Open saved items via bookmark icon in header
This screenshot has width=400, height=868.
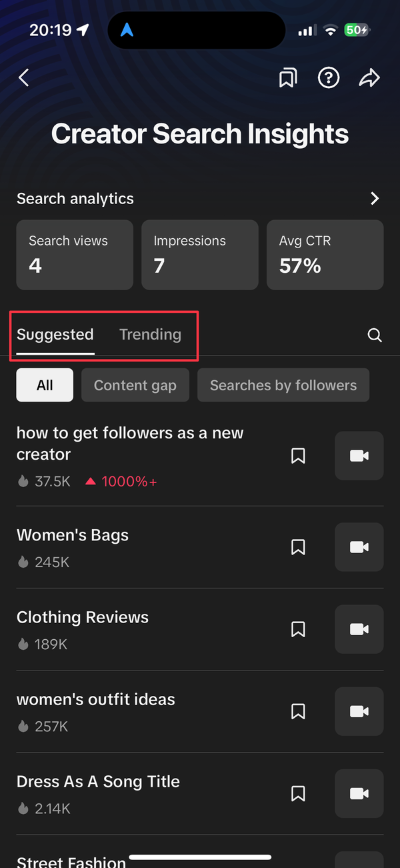[287, 77]
